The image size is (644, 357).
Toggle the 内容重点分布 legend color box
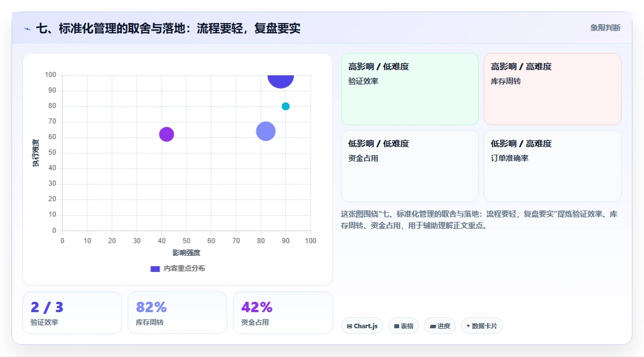click(x=155, y=268)
